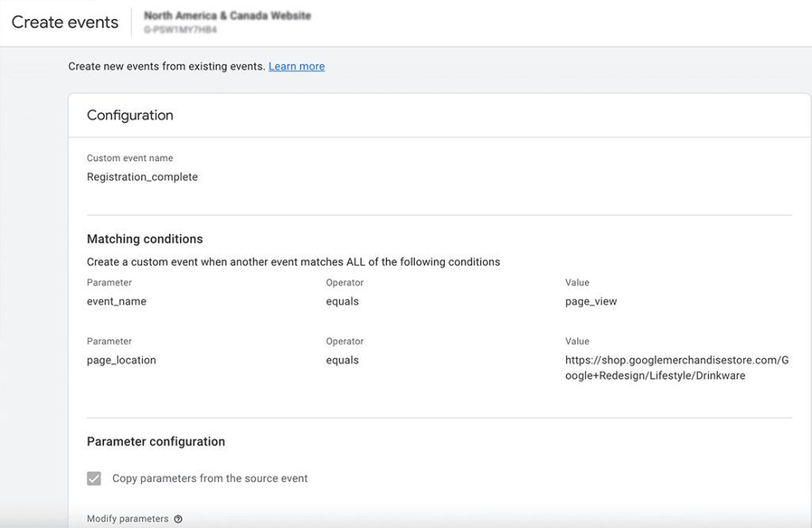
Task: Select the blurred property name in header
Action: 227,16
